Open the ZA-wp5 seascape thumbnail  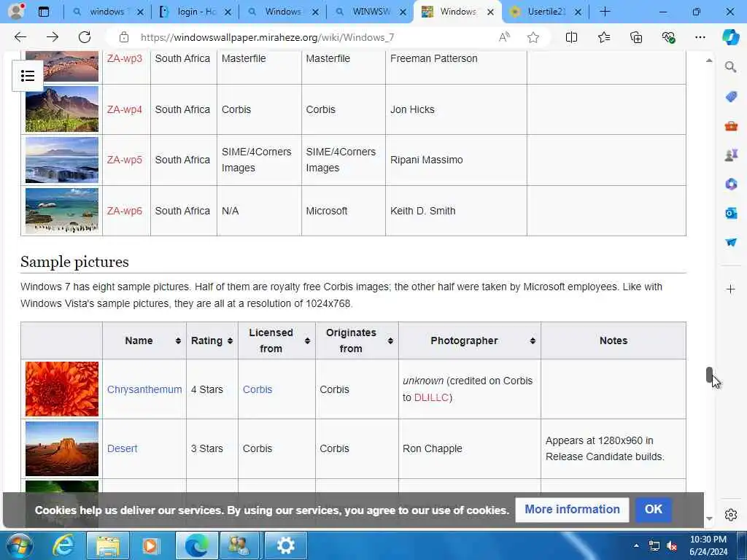coord(62,160)
